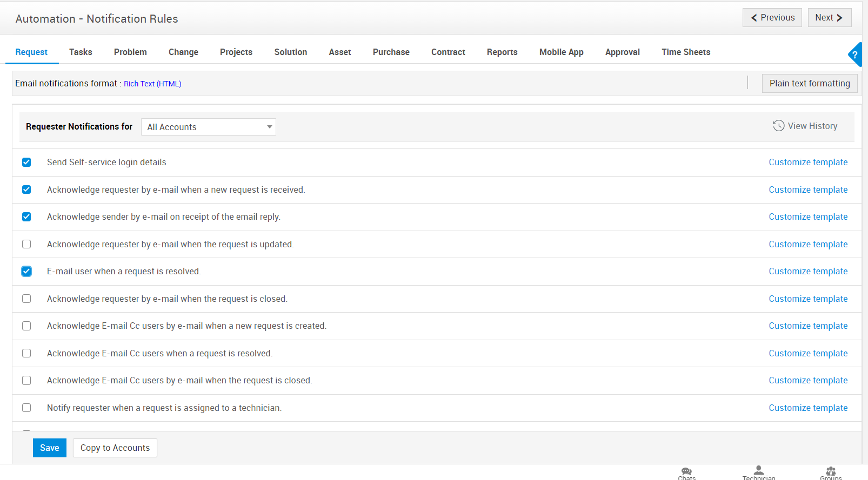Click the Save button
The height and width of the screenshot is (480, 868).
coord(50,448)
